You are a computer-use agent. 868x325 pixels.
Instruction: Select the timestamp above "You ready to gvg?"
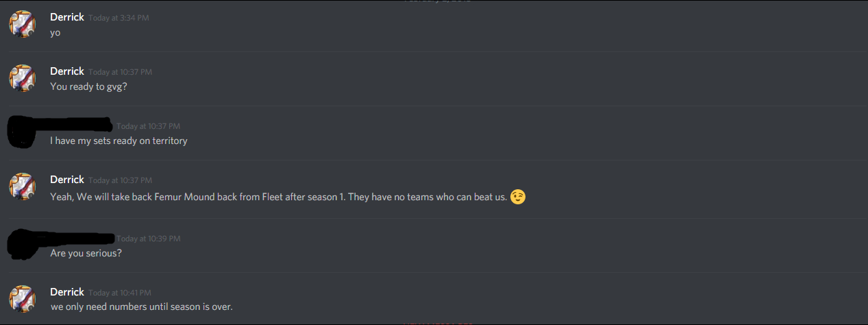[121, 72]
